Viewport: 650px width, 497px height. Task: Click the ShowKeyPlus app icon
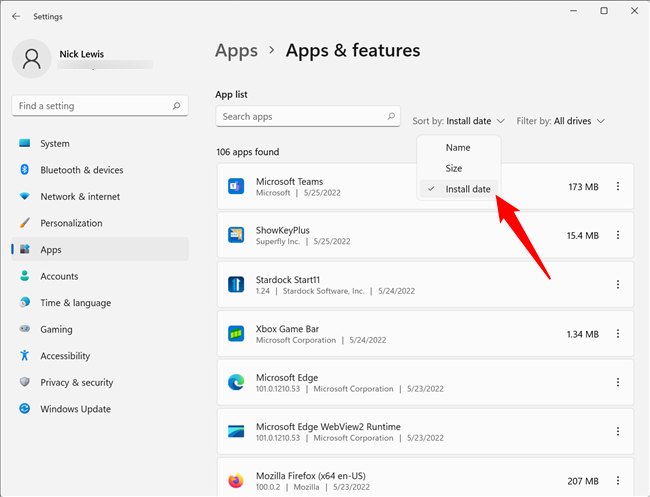pyautogui.click(x=236, y=235)
